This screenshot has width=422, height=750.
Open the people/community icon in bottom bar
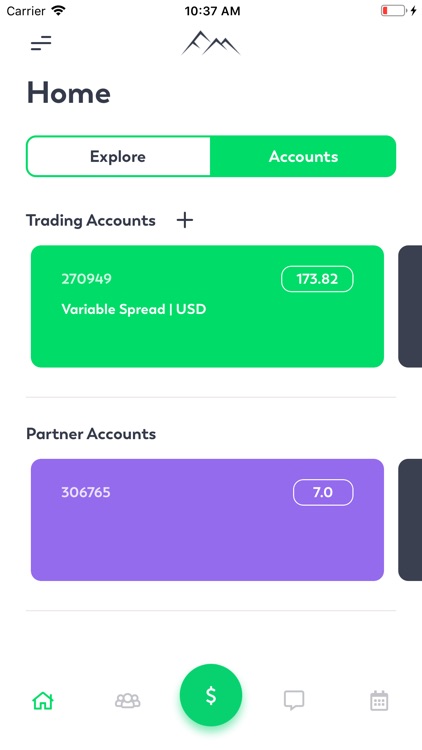(128, 701)
